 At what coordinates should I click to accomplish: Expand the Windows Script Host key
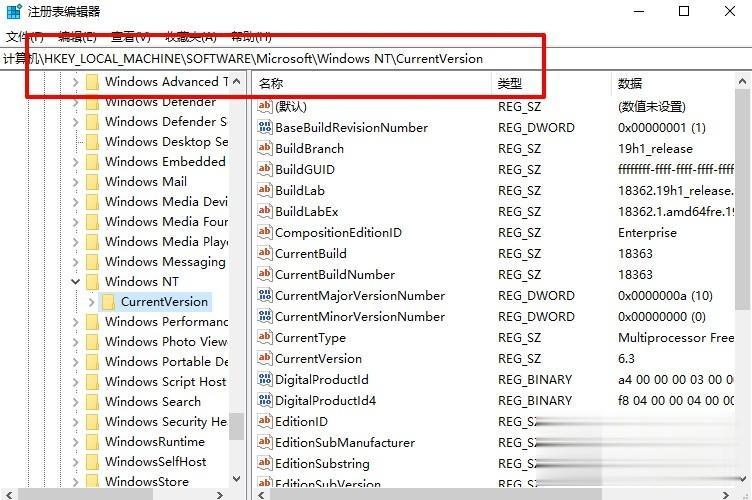75,382
